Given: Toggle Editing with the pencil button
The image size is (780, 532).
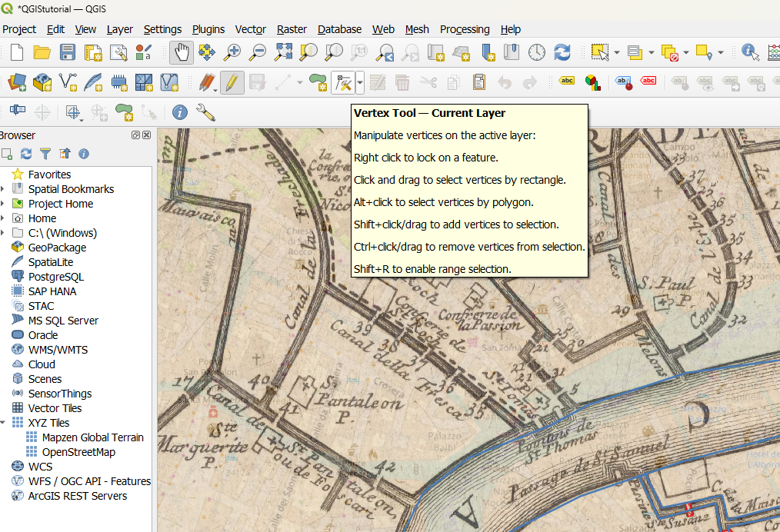Looking at the screenshot, I should tap(232, 82).
